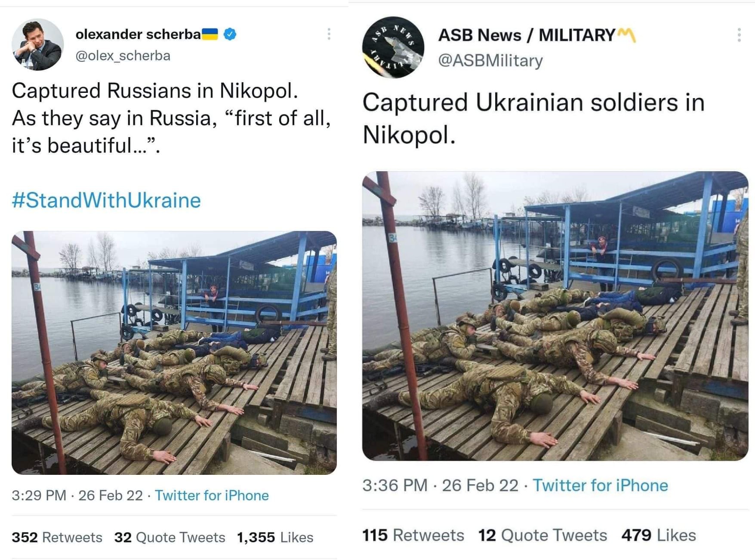Click Twitter for iPhone under the 3:29 PM tweet

[x=212, y=495]
